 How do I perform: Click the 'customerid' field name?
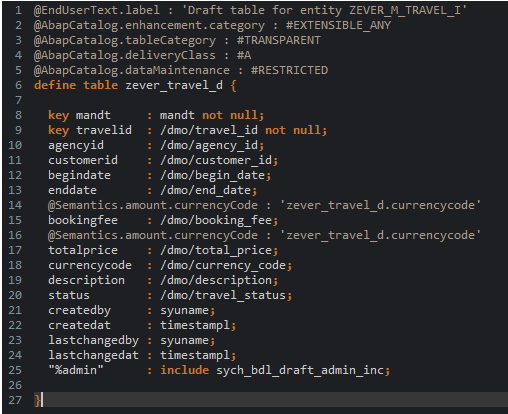tap(83, 160)
